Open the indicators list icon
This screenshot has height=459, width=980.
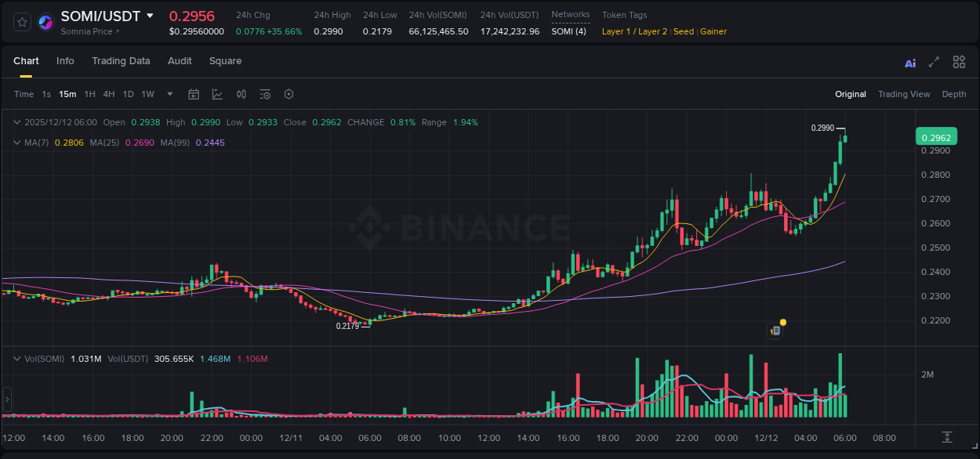pyautogui.click(x=264, y=94)
